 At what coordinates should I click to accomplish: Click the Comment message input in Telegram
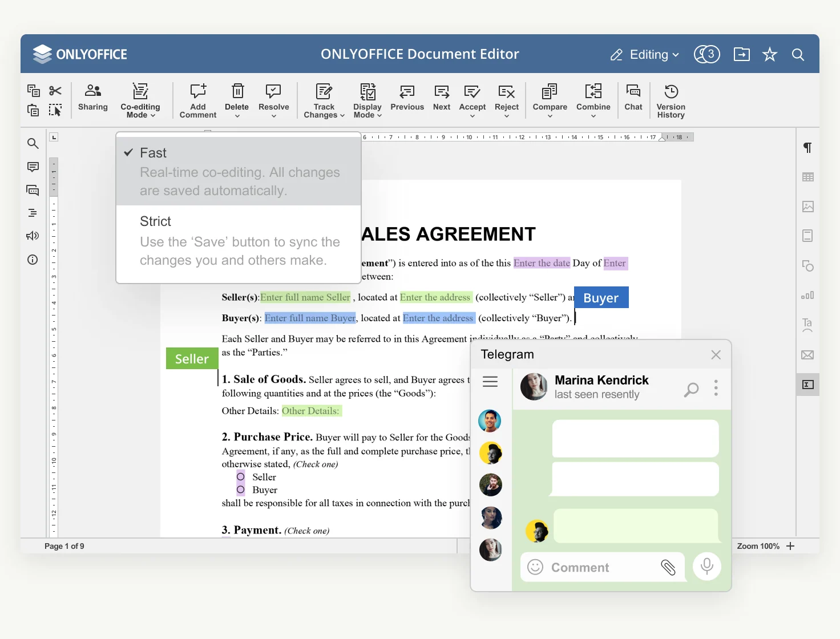point(602,568)
